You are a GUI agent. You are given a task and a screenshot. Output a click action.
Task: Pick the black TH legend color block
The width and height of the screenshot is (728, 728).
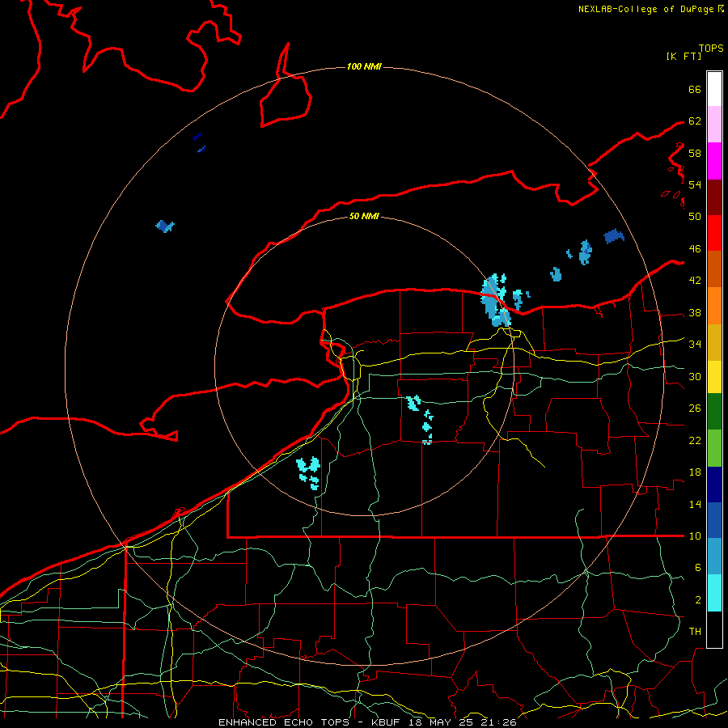point(714,629)
